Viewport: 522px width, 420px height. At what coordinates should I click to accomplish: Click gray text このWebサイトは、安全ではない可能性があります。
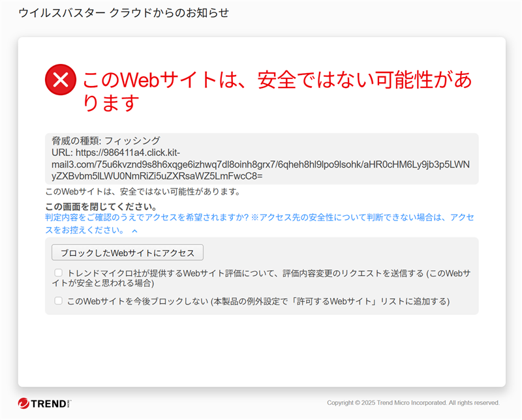(x=143, y=192)
